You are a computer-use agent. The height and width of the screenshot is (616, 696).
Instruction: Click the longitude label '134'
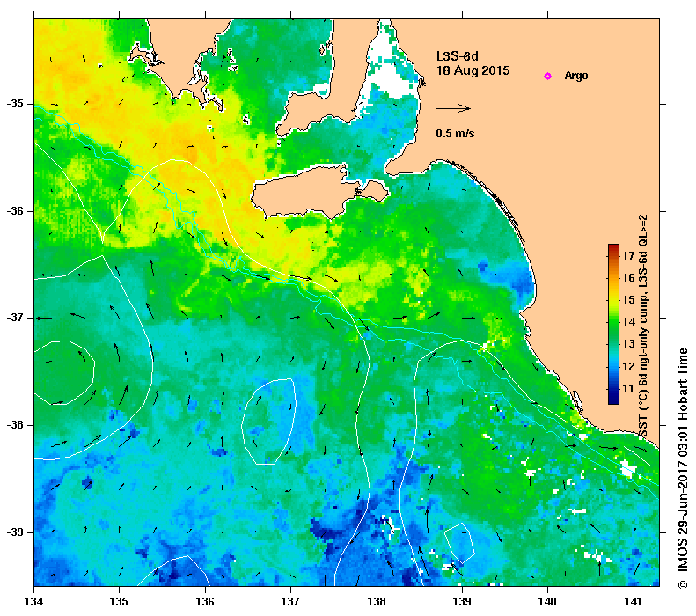click(34, 602)
